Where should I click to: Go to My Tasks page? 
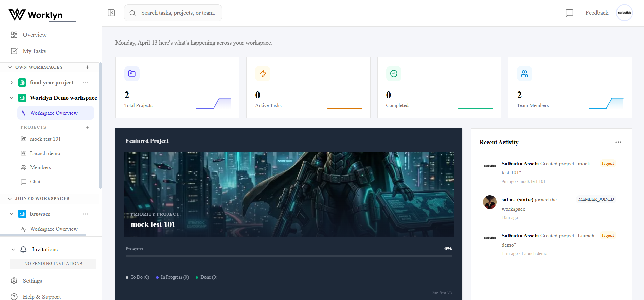click(34, 51)
